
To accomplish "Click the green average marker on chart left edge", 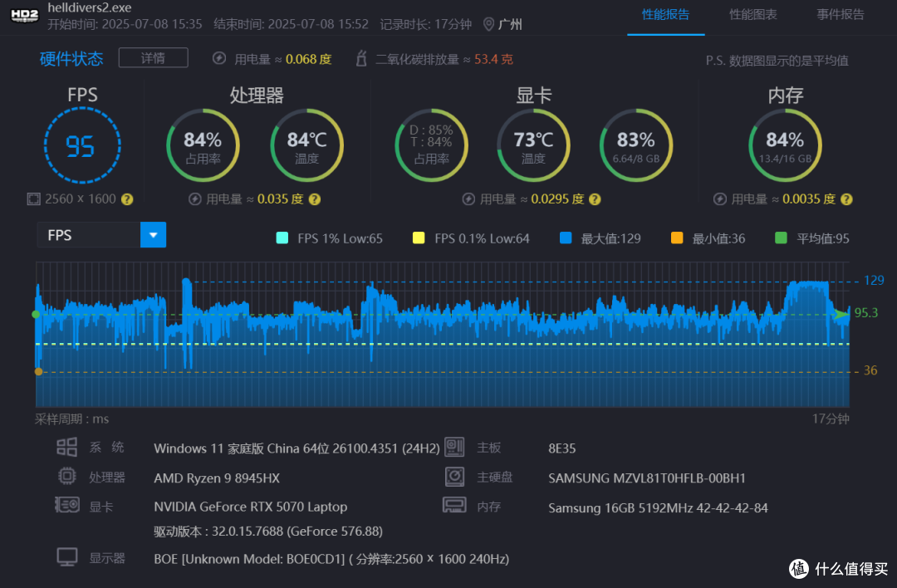I will point(36,315).
